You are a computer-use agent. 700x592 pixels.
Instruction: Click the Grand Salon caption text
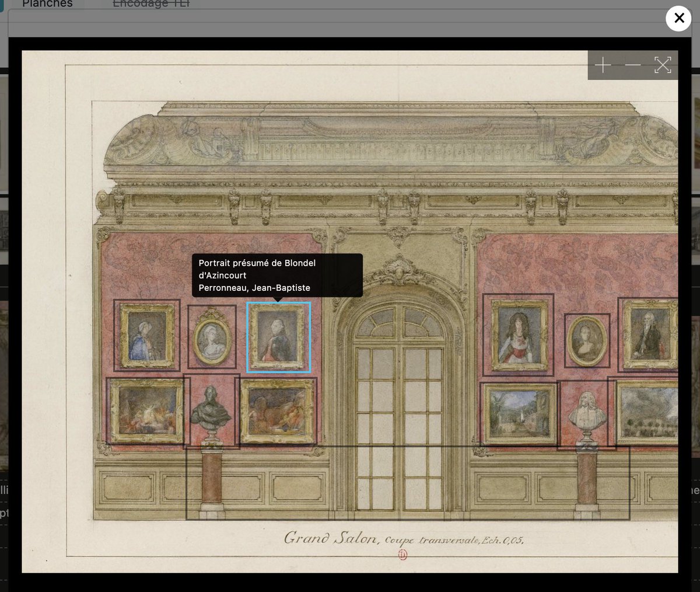click(x=404, y=539)
